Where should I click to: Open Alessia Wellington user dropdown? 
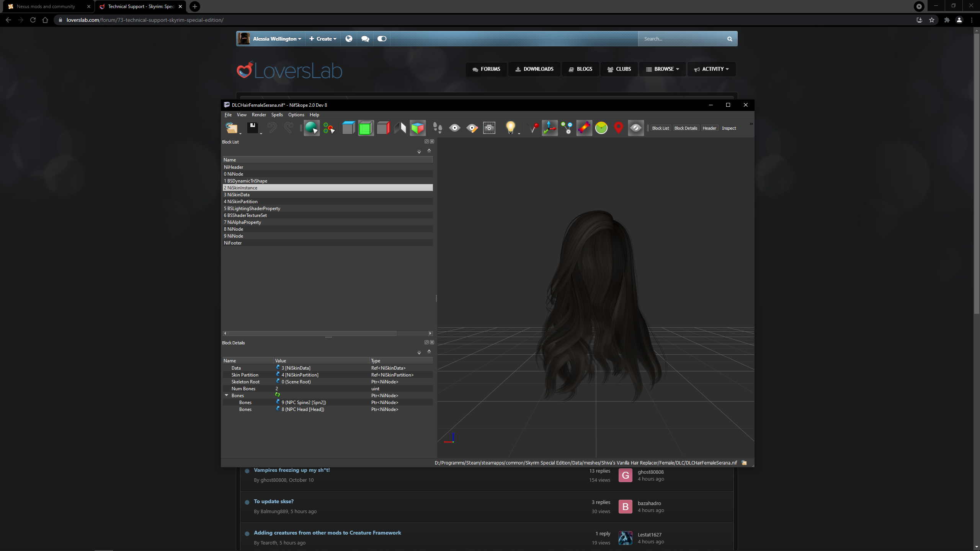[277, 39]
